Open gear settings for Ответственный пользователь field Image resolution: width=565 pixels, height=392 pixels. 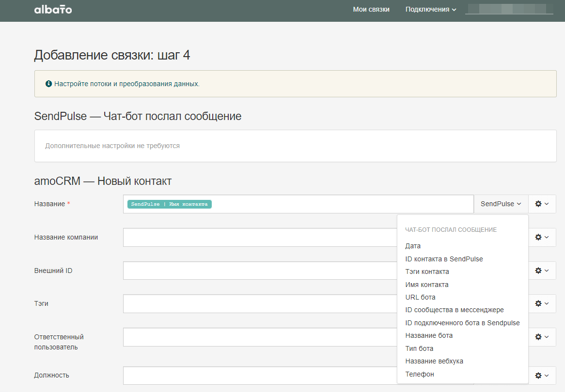pos(542,337)
